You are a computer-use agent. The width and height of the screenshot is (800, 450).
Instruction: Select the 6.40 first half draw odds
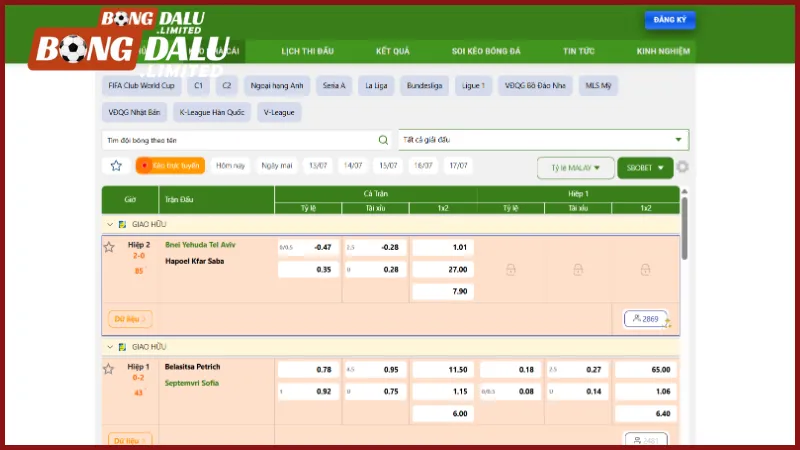point(645,413)
